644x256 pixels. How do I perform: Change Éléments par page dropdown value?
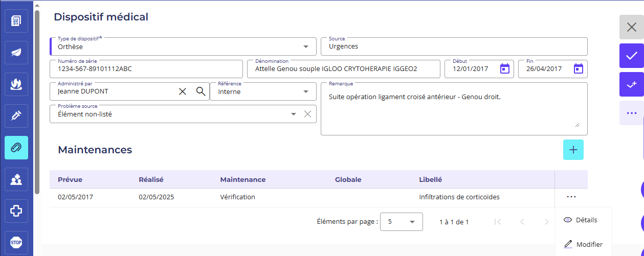click(402, 222)
